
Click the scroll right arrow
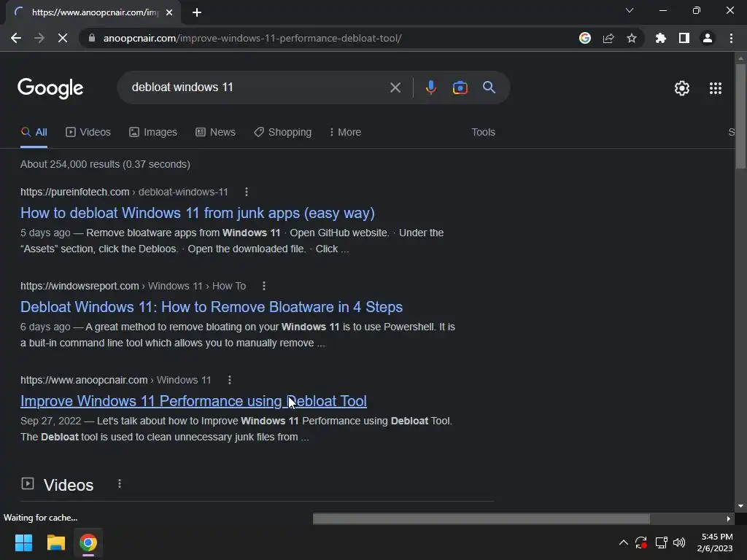click(x=729, y=518)
